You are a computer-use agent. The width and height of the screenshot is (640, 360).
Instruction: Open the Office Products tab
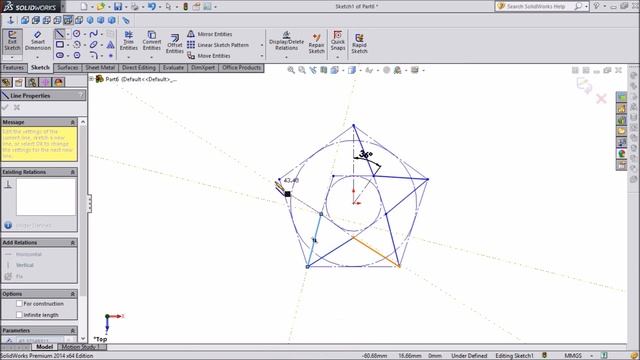pyautogui.click(x=241, y=68)
